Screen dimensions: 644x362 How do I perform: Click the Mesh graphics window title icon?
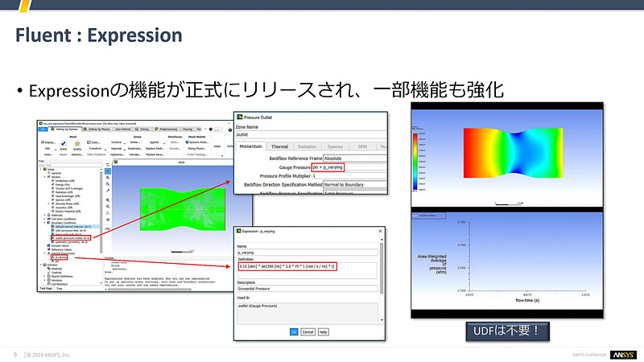pyautogui.click(x=116, y=162)
